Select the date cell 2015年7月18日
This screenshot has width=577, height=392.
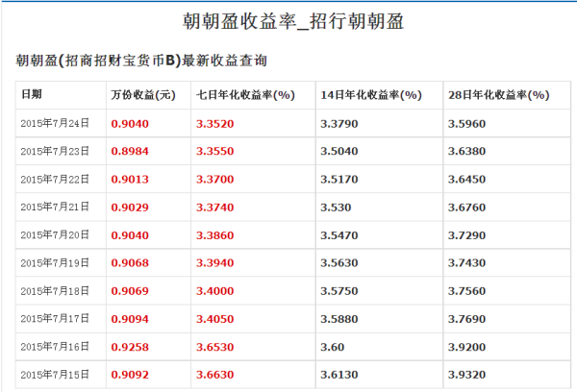click(x=55, y=291)
